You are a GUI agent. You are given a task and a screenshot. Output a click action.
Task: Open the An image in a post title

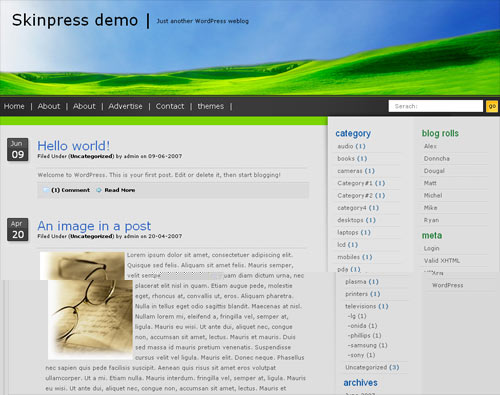pyautogui.click(x=94, y=226)
